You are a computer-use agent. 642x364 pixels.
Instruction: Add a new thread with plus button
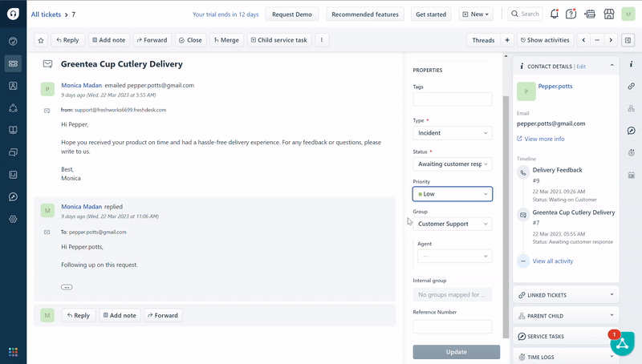[507, 40]
